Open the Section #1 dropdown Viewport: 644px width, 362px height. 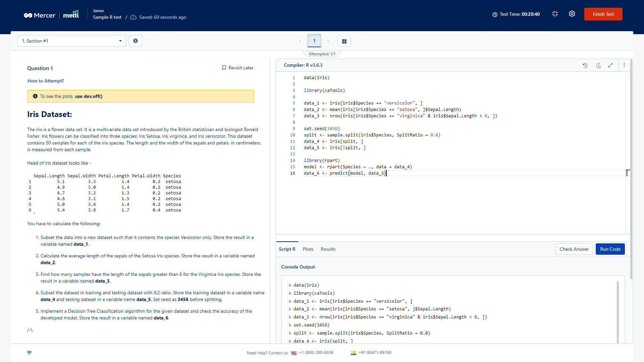(72, 41)
